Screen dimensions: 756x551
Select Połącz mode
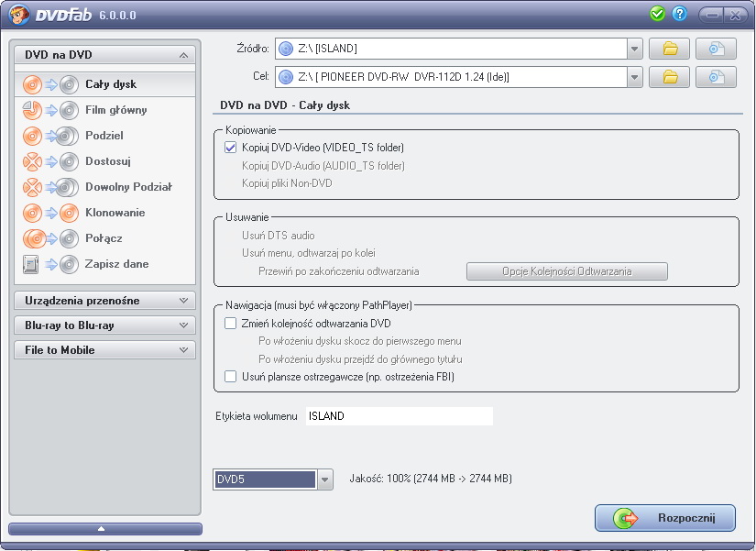click(105, 238)
